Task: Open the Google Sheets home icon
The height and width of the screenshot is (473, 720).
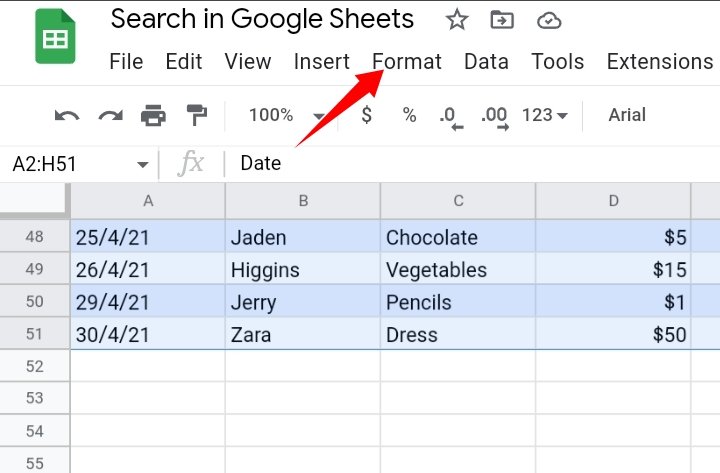Action: (x=55, y=37)
